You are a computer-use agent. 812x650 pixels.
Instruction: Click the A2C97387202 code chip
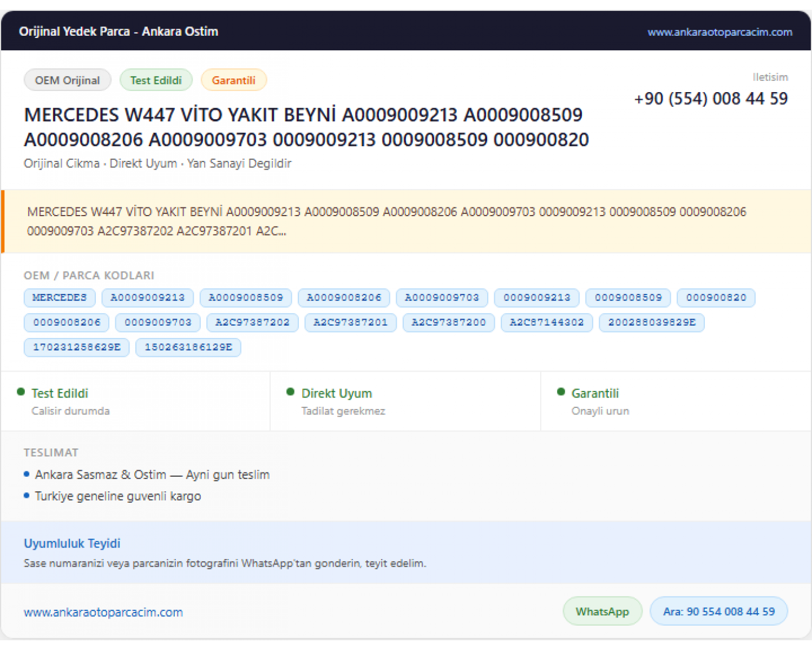[x=253, y=322]
